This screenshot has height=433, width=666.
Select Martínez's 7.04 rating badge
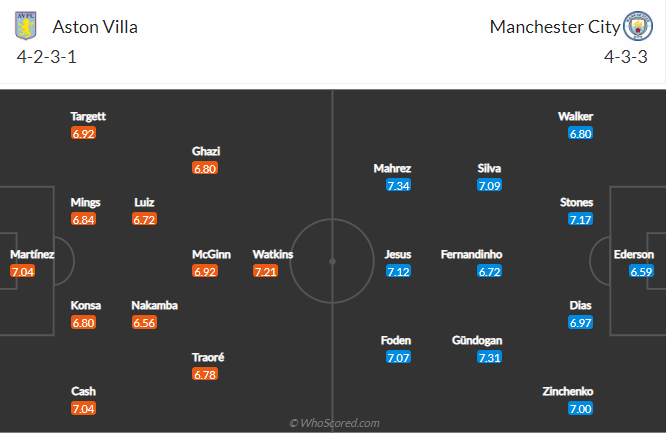pyautogui.click(x=22, y=271)
